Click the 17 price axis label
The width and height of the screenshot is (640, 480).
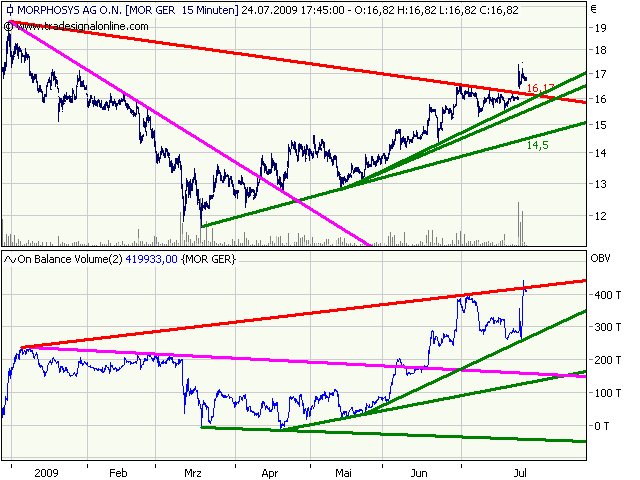tap(600, 74)
